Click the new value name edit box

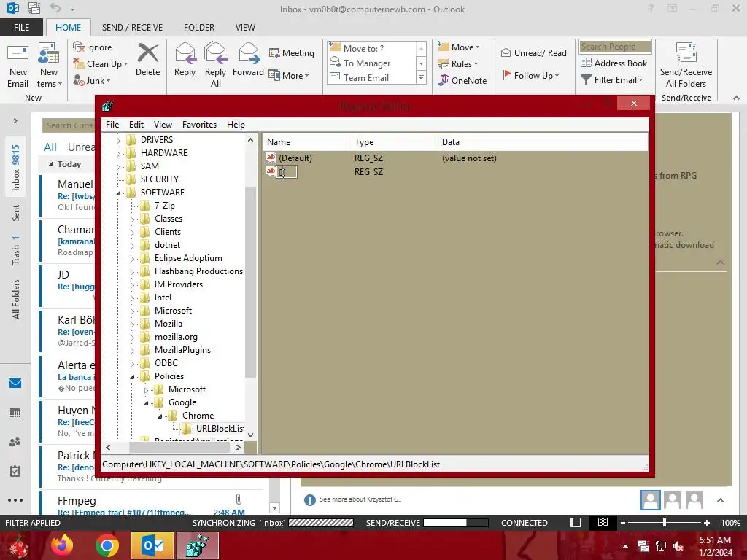point(287,171)
